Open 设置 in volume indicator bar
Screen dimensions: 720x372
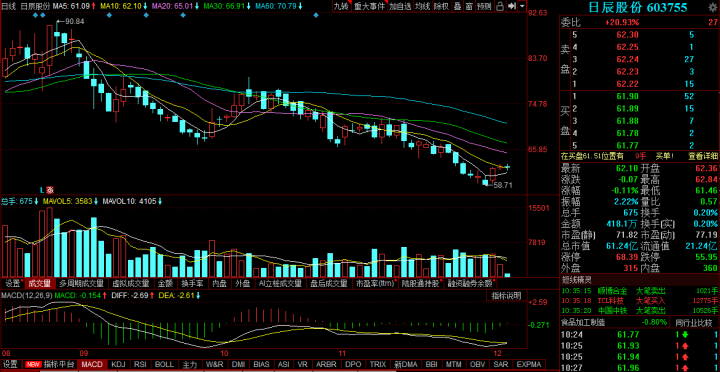click(12, 283)
